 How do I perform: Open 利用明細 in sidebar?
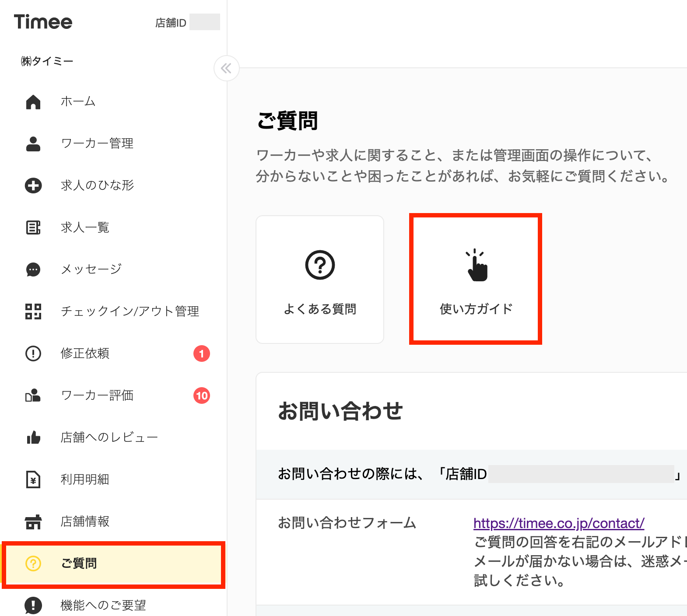85,479
